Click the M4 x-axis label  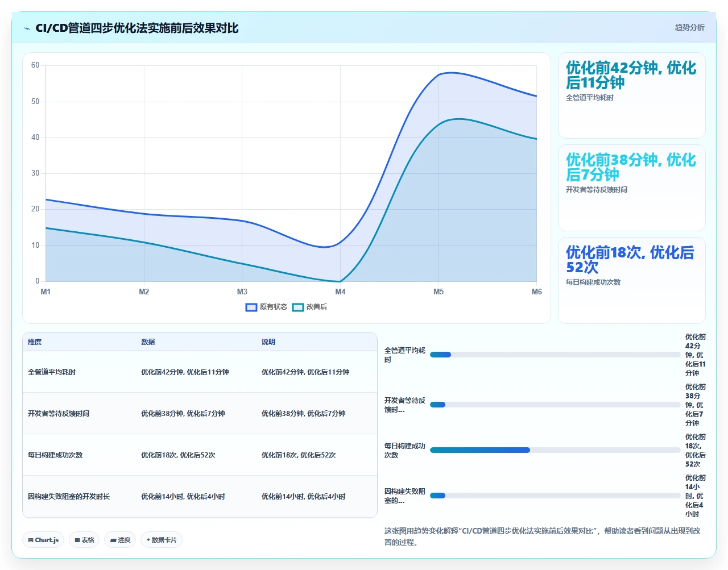tap(340, 292)
